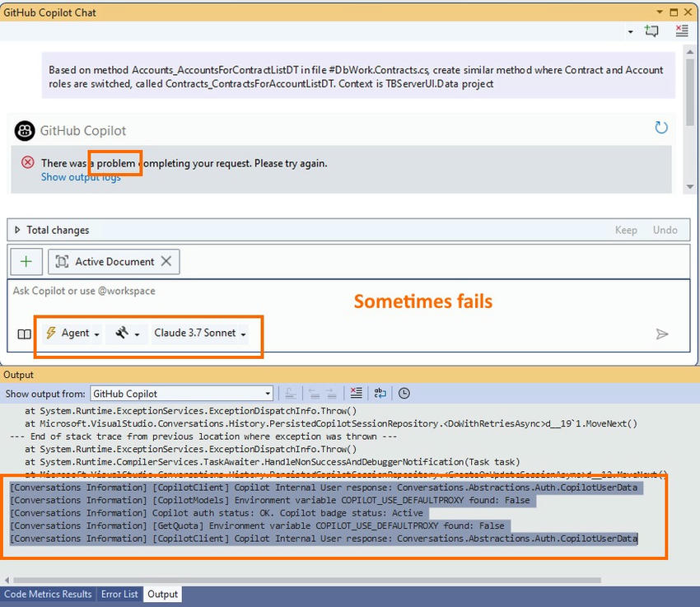The width and height of the screenshot is (700, 607).
Task: Select the Output tab
Action: (x=162, y=594)
